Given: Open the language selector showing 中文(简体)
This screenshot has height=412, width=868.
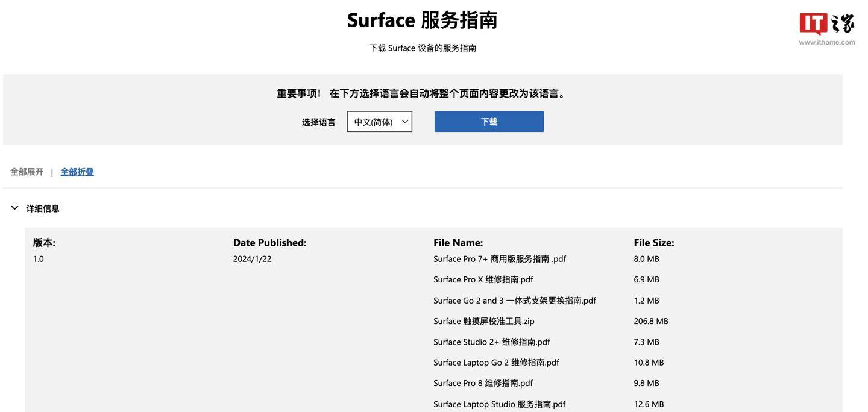Looking at the screenshot, I should 380,122.
